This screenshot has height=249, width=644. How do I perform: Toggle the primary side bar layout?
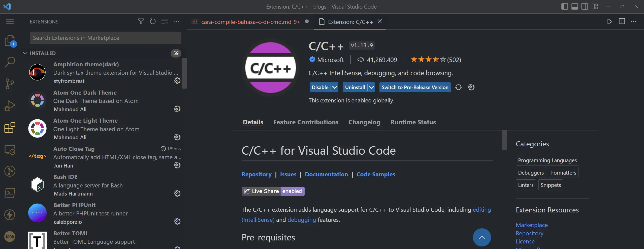point(564,7)
